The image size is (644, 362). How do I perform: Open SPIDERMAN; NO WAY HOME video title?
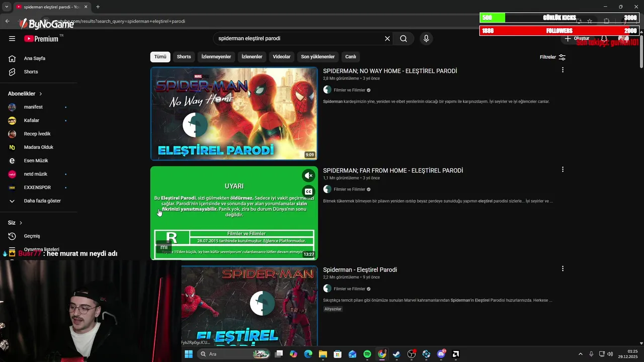pos(390,71)
